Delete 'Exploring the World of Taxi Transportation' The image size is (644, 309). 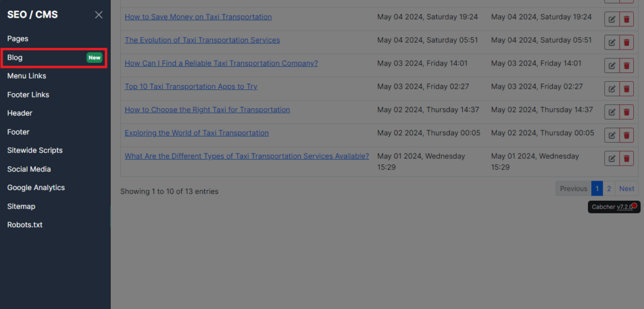click(x=626, y=135)
